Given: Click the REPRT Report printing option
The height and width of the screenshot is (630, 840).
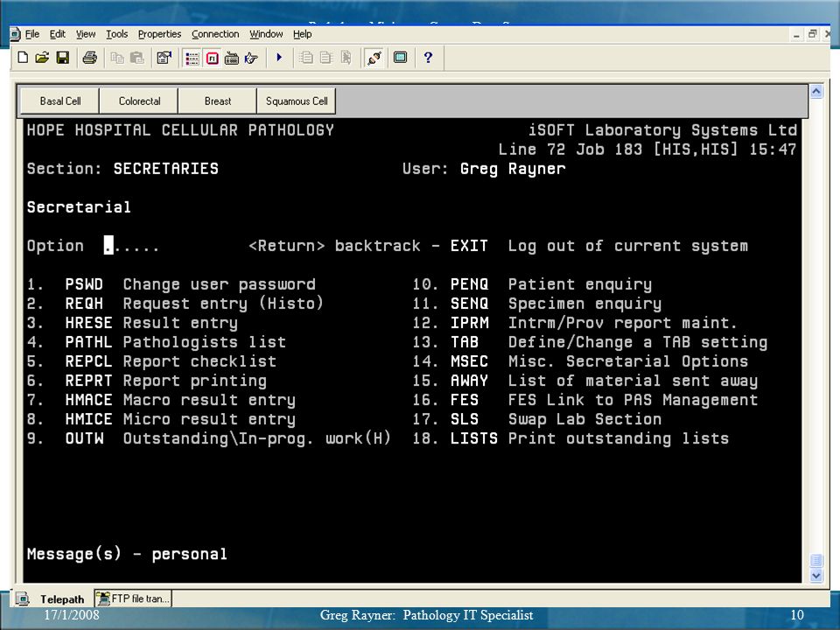Looking at the screenshot, I should (x=147, y=381).
